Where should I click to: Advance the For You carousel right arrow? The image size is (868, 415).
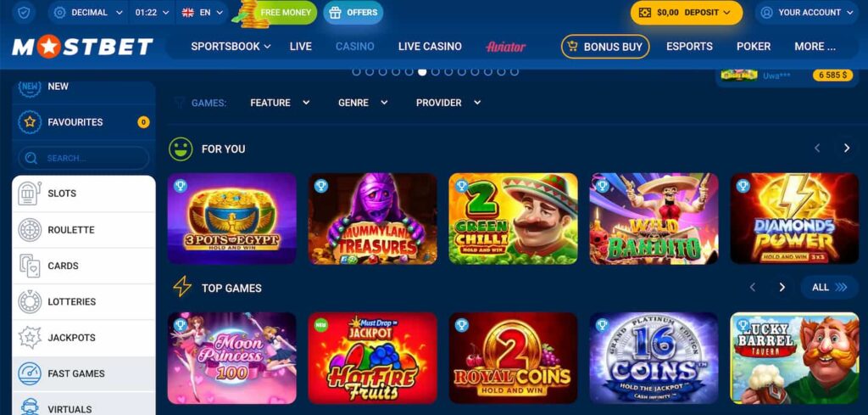(847, 148)
